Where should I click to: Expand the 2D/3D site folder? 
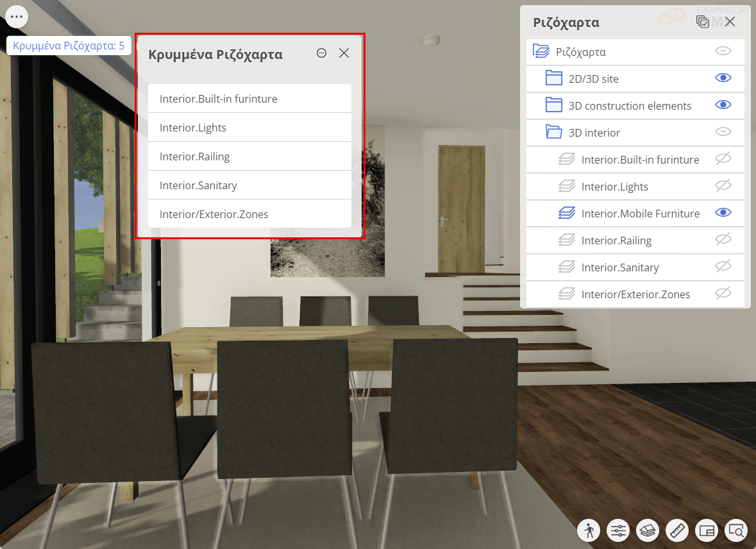(x=553, y=78)
